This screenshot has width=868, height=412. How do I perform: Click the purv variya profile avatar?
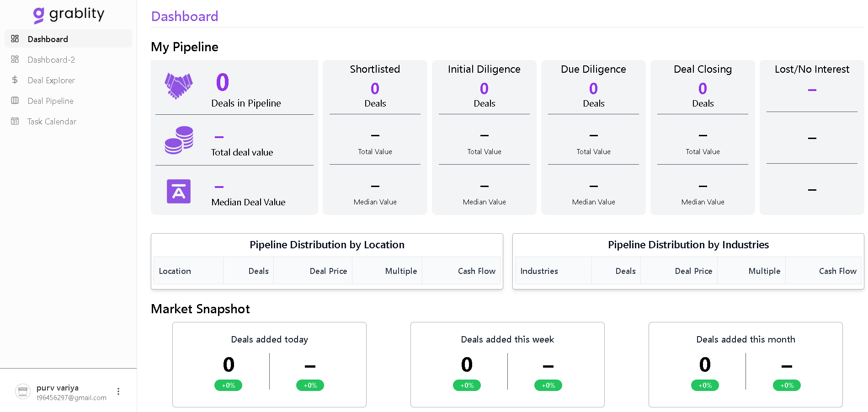(23, 392)
